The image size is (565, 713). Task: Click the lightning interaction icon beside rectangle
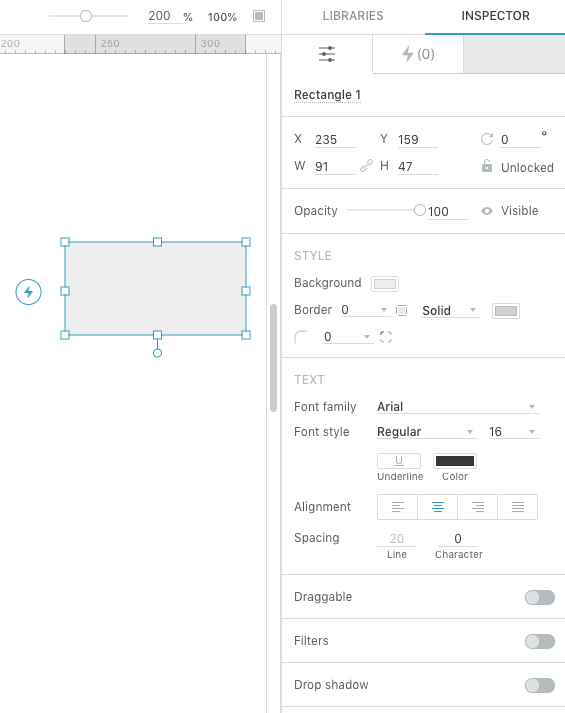(29, 292)
